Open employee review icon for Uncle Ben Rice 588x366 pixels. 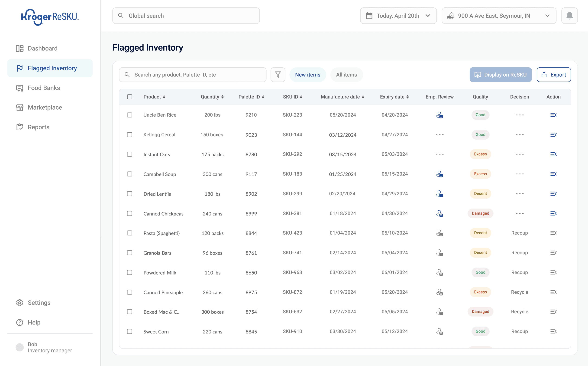[x=439, y=115]
